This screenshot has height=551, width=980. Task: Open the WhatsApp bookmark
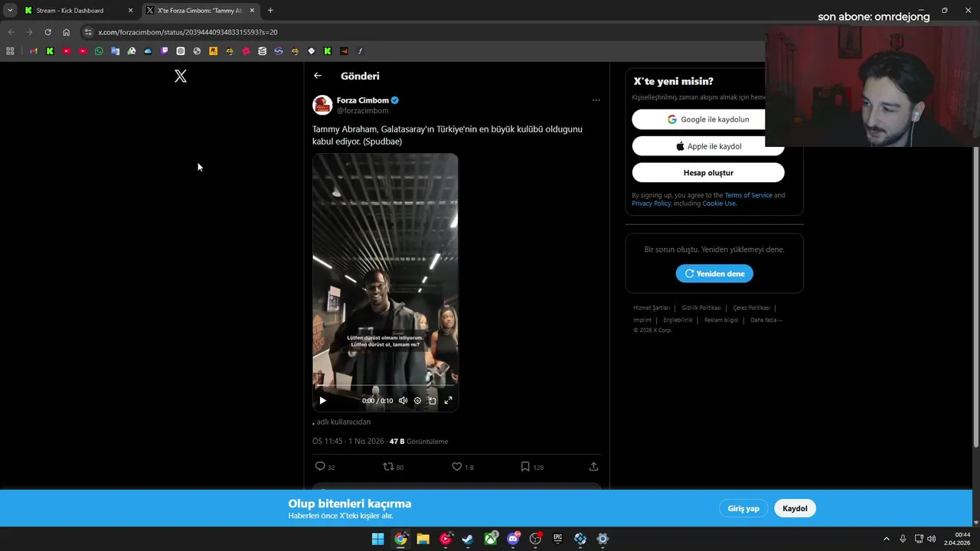(x=99, y=51)
